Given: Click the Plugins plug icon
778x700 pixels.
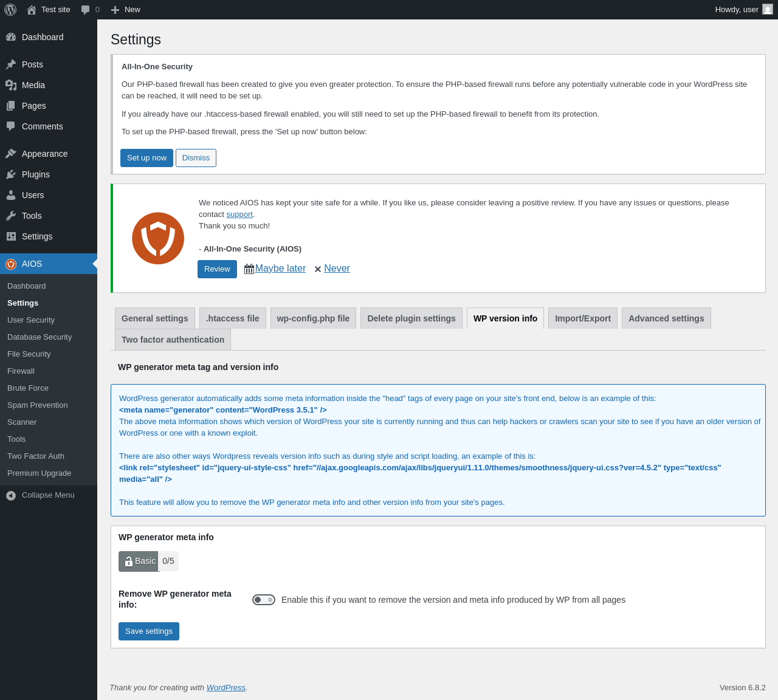Looking at the screenshot, I should [11, 174].
